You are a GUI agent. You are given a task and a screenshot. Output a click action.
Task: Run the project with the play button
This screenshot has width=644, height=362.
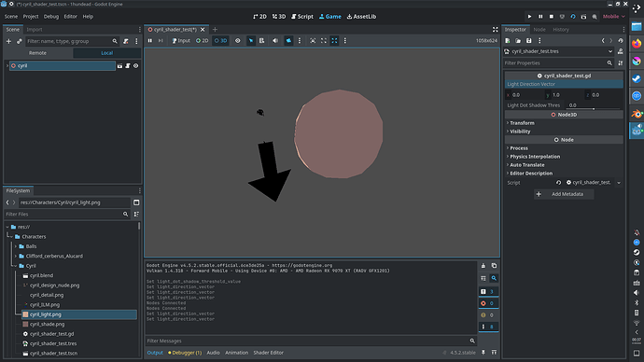[530, 17]
